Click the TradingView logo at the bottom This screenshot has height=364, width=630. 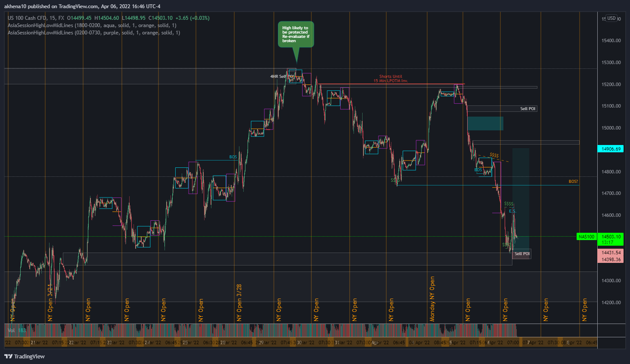point(25,356)
